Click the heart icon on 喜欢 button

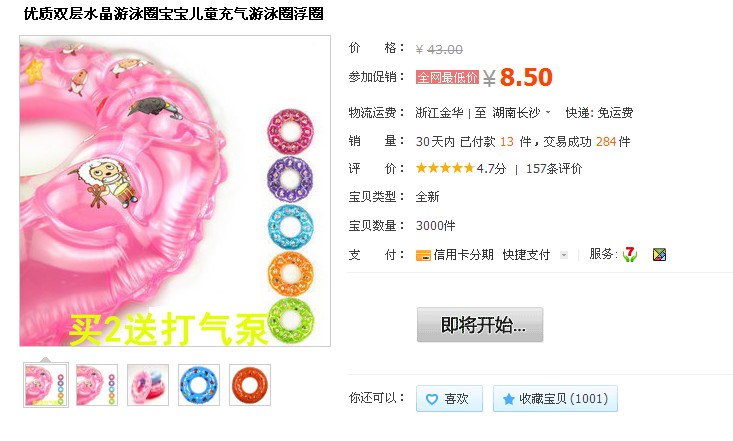pyautogui.click(x=432, y=399)
